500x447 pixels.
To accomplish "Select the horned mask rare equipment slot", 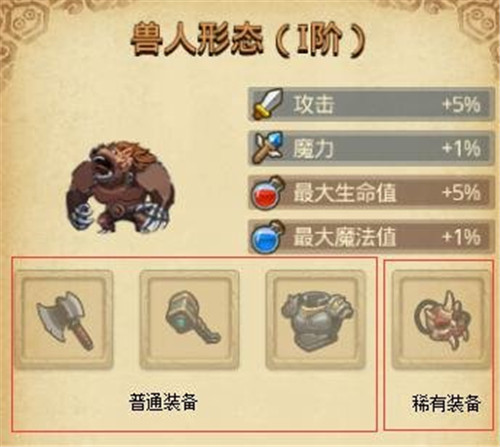I will [441, 320].
